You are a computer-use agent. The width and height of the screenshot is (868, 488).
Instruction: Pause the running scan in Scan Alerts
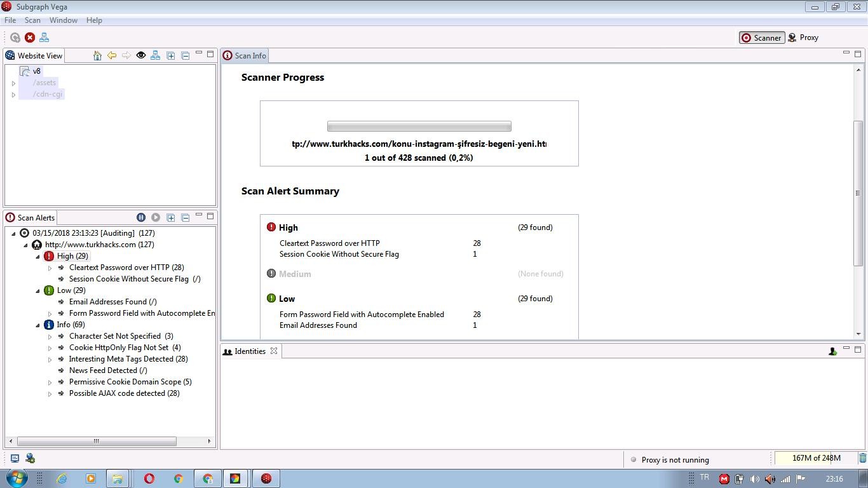click(x=141, y=217)
